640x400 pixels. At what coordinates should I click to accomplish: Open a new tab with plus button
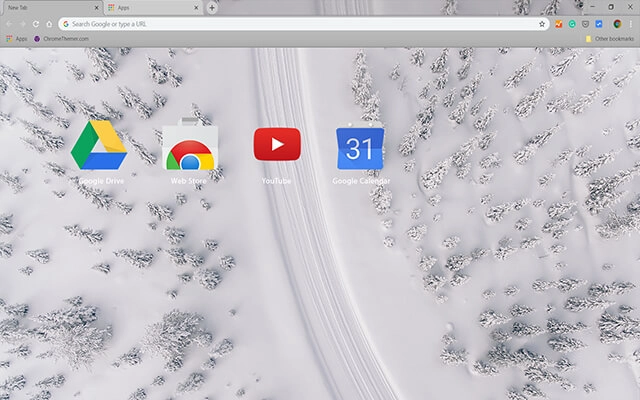212,8
